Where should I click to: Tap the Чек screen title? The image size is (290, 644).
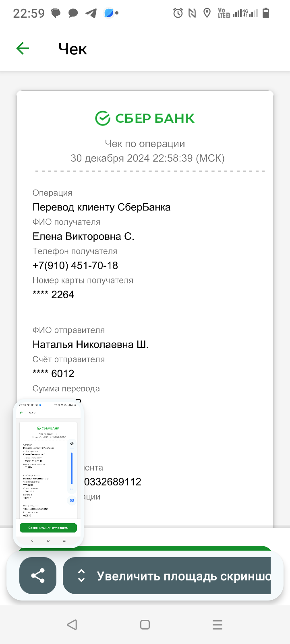[72, 49]
